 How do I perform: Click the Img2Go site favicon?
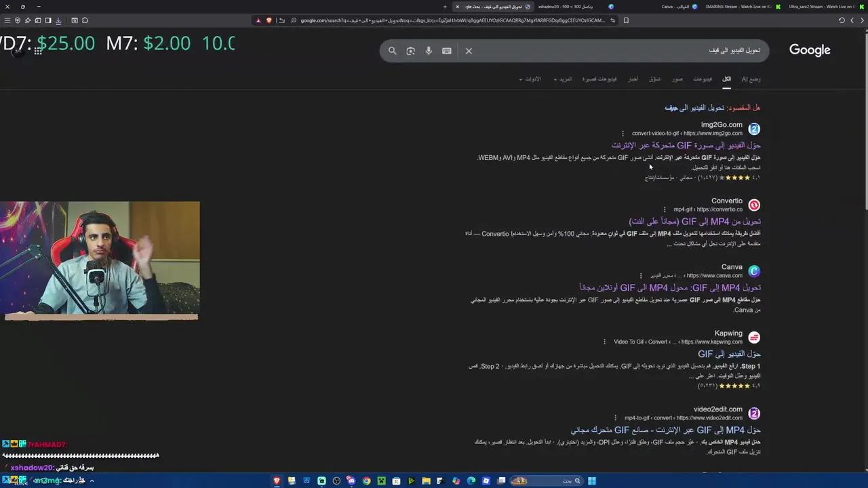754,129
